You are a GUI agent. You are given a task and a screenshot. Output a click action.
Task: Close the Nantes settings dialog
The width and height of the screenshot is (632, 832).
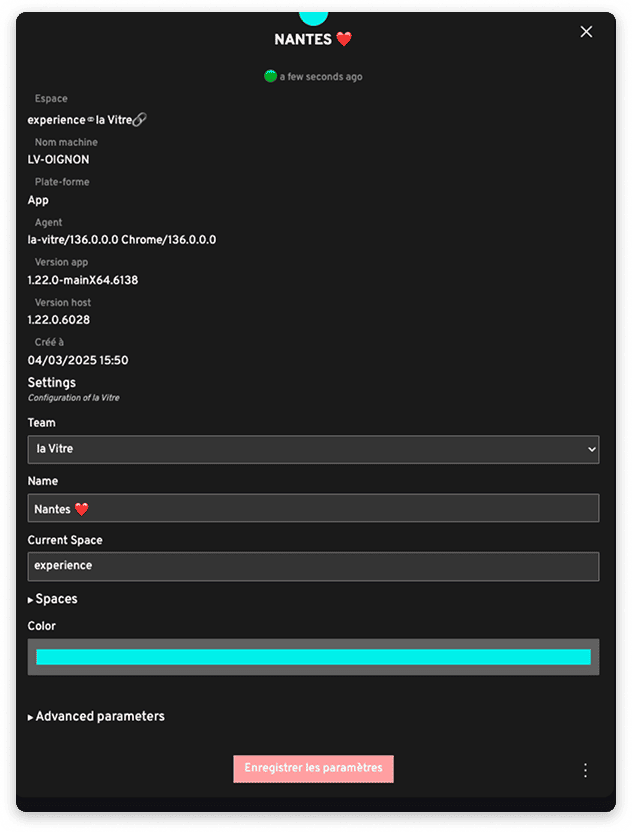pos(586,32)
